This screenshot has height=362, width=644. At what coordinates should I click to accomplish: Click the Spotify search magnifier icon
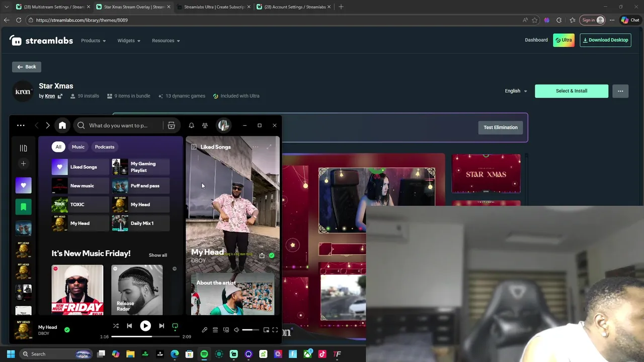[81, 125]
